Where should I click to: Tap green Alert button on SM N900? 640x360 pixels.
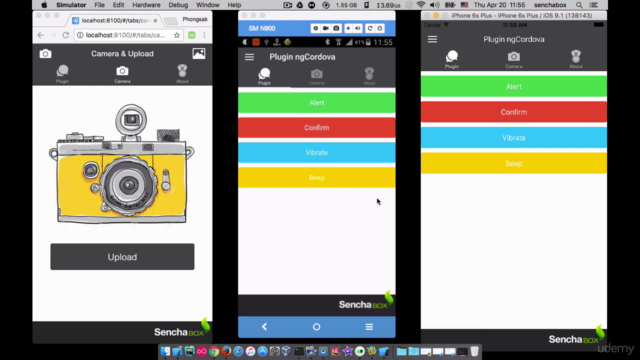(317, 103)
